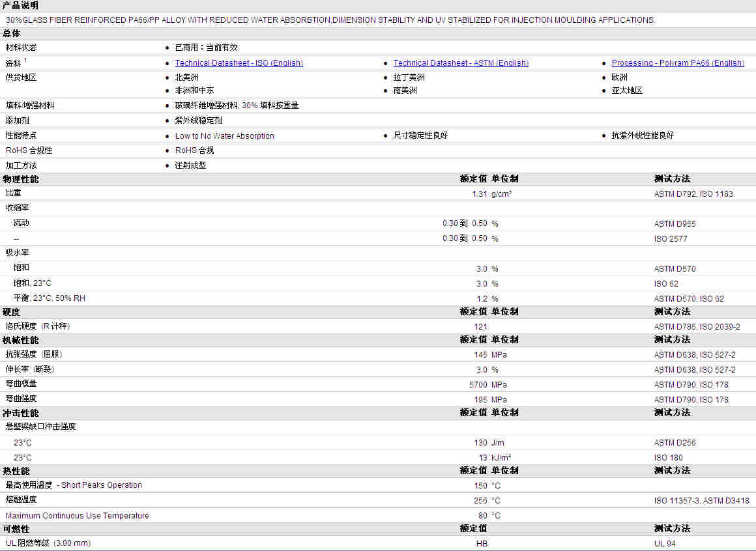
Task: Select the 洛氏硬度 (R 计秤) row label
Action: coord(38,326)
